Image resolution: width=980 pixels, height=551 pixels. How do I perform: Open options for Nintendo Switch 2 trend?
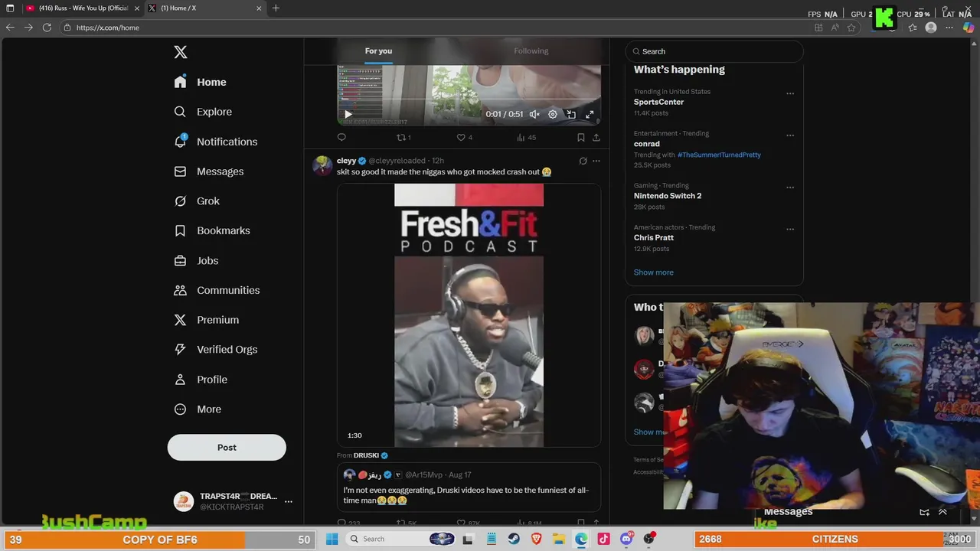pyautogui.click(x=790, y=187)
